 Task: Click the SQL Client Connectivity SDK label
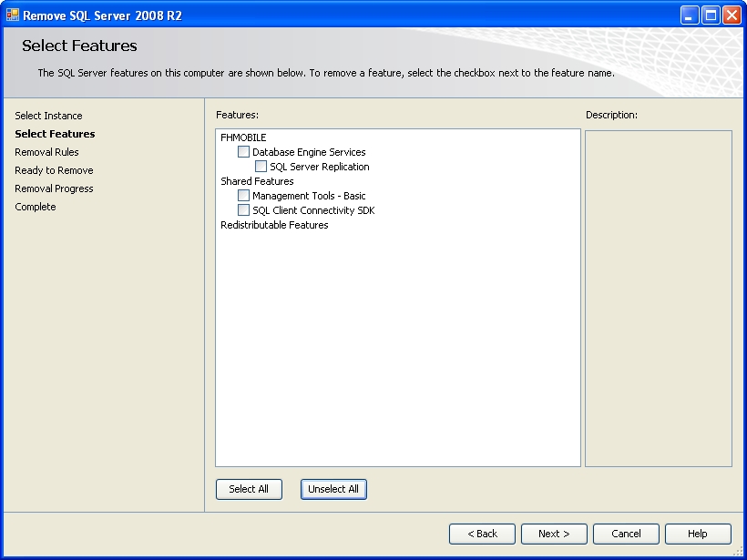pyautogui.click(x=313, y=210)
